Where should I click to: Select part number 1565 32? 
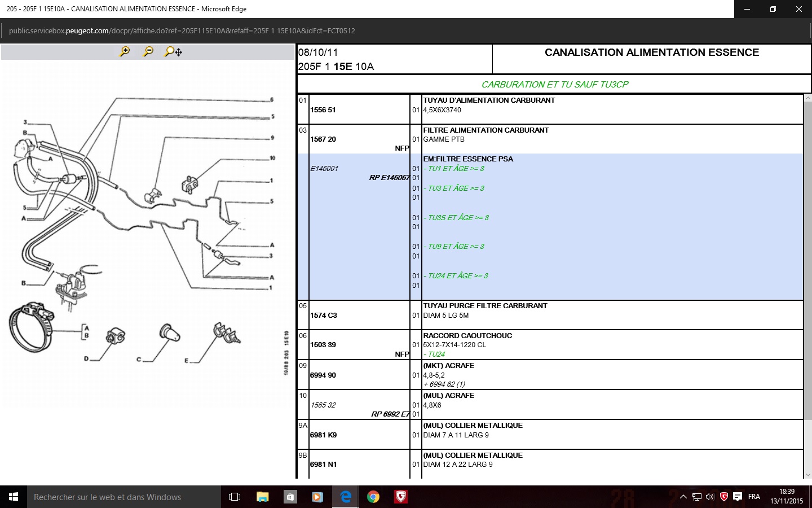(x=323, y=405)
